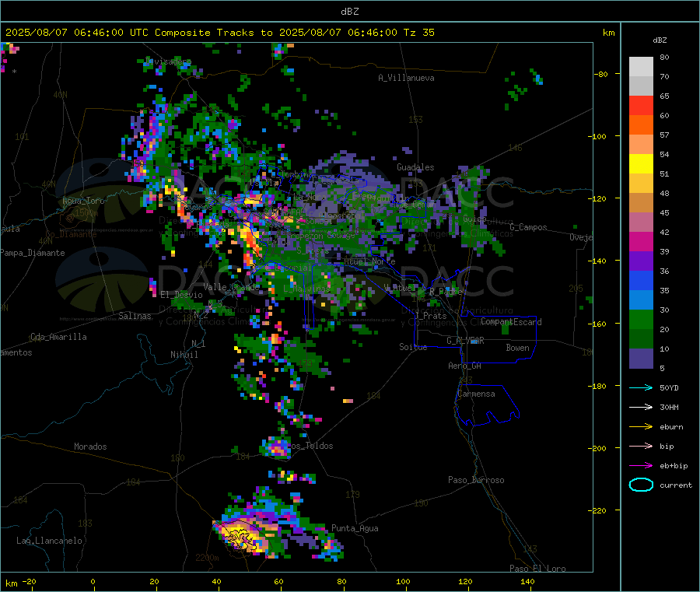
Task: Select the red legend color swatch
Action: click(x=641, y=105)
